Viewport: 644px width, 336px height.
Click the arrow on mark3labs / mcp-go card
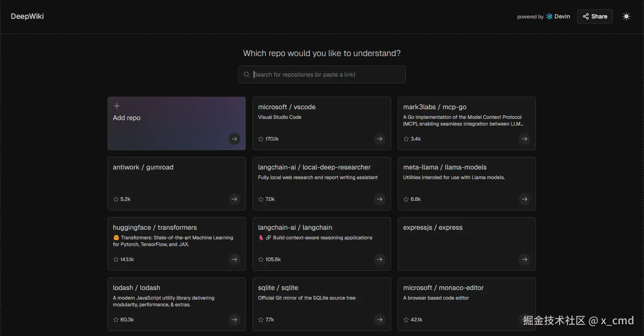[525, 139]
